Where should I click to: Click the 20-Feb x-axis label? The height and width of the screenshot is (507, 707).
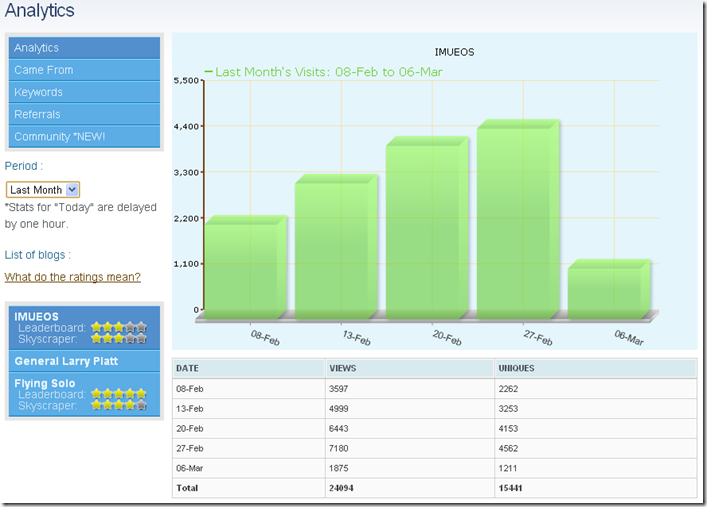click(447, 338)
